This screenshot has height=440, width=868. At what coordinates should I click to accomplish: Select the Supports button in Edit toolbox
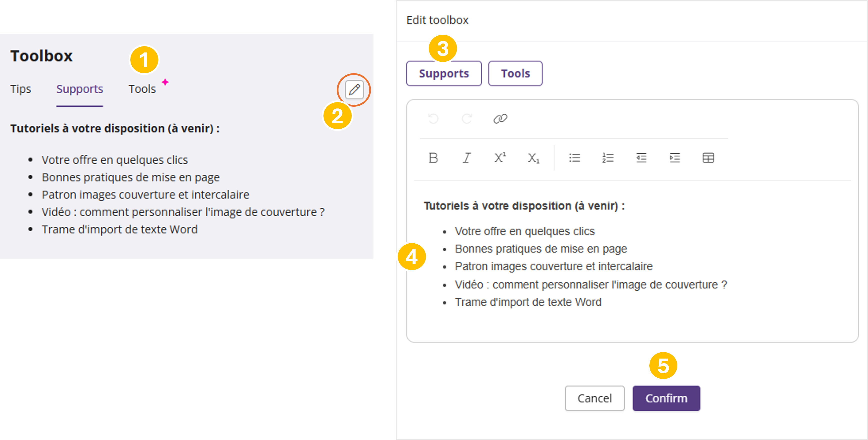point(444,73)
